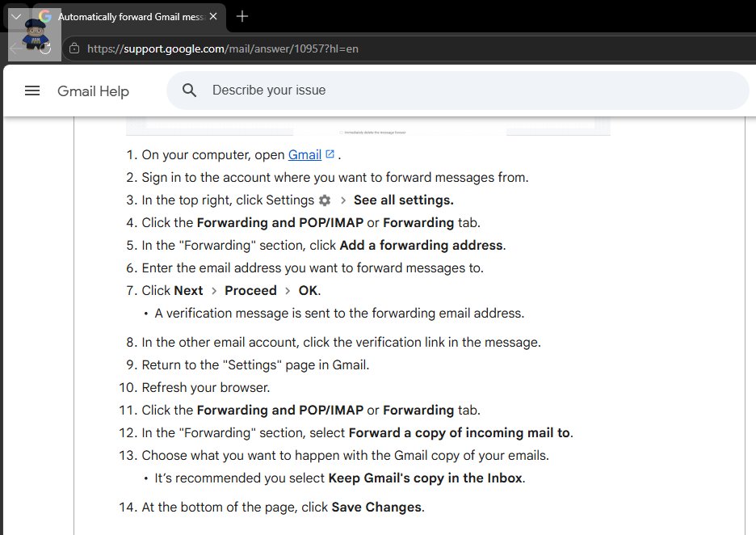Click the bold 'OK' word in step 7
This screenshot has width=756, height=535.
[308, 291]
